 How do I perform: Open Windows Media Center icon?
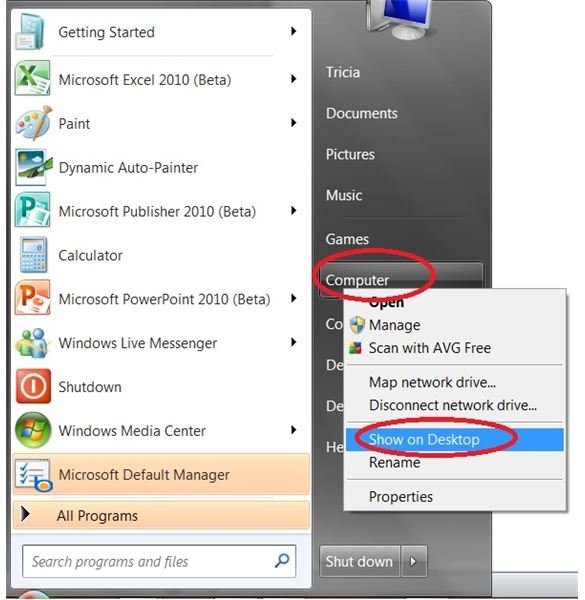[x=33, y=430]
